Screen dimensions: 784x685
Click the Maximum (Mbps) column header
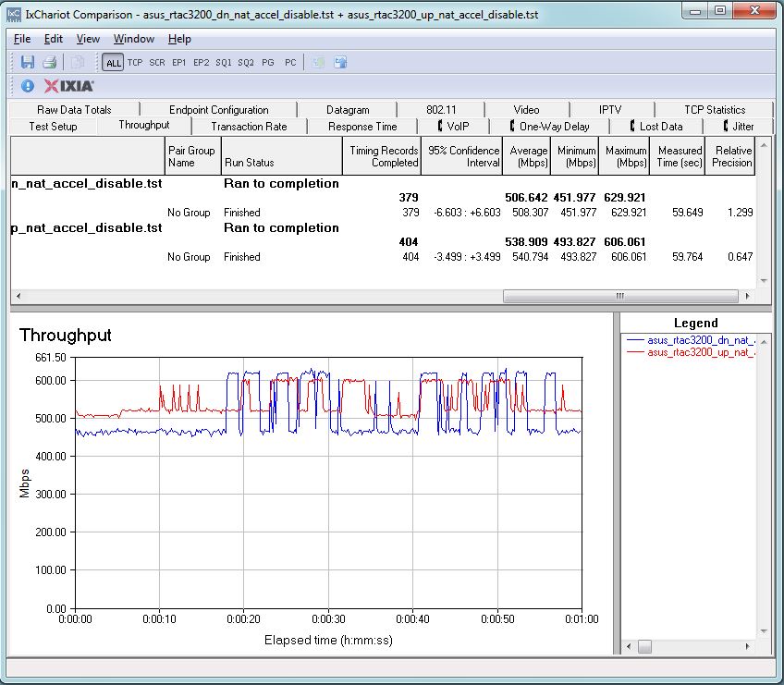tap(624, 156)
